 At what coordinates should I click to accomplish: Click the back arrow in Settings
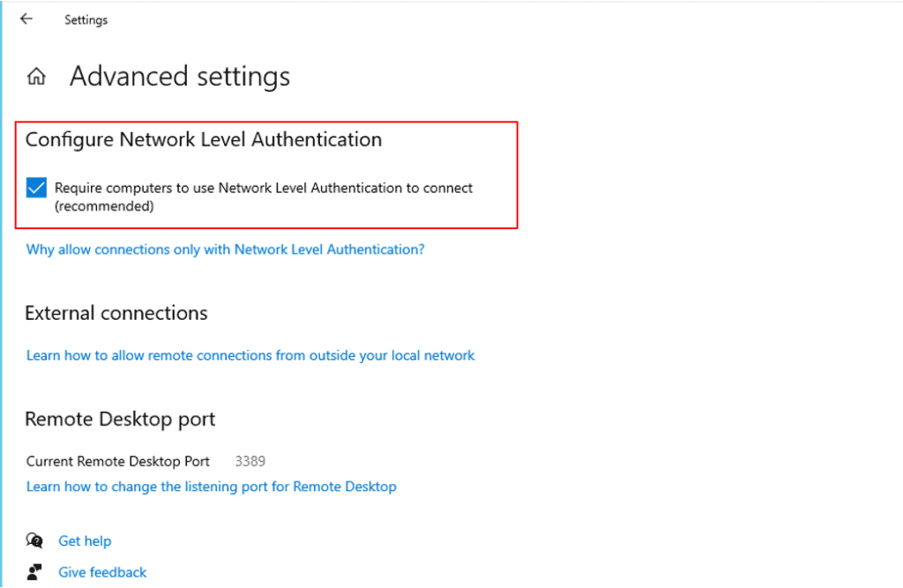[26, 19]
